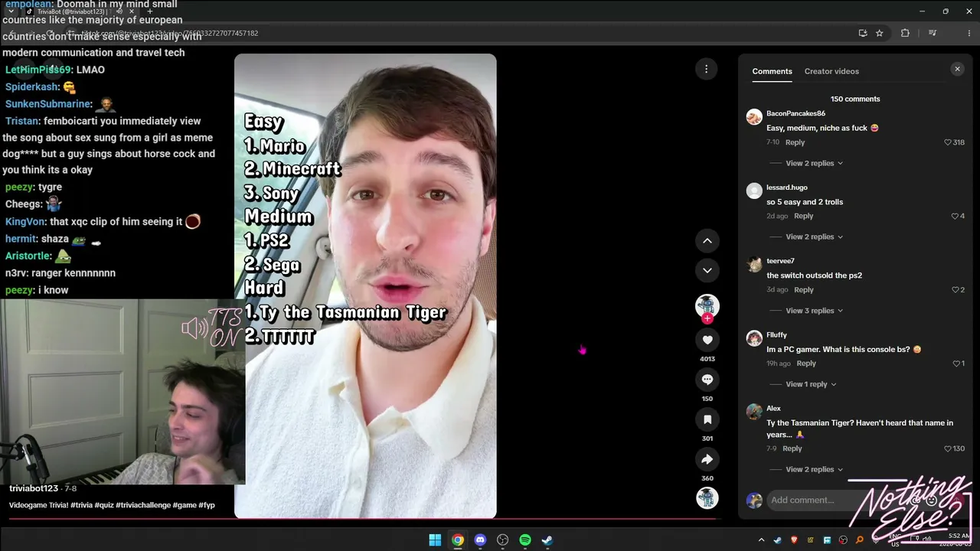Open OBS Studio from the taskbar

[502, 540]
